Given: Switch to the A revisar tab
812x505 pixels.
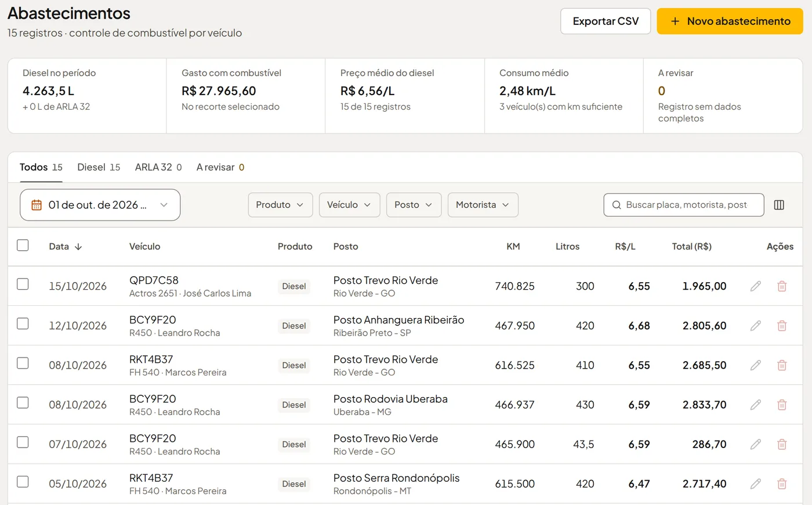Looking at the screenshot, I should (x=220, y=167).
